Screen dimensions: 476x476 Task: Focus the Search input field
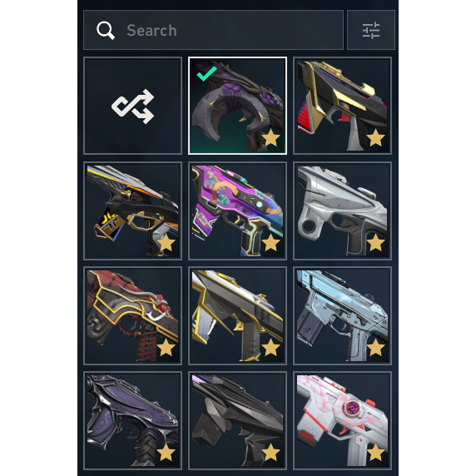coord(213,30)
